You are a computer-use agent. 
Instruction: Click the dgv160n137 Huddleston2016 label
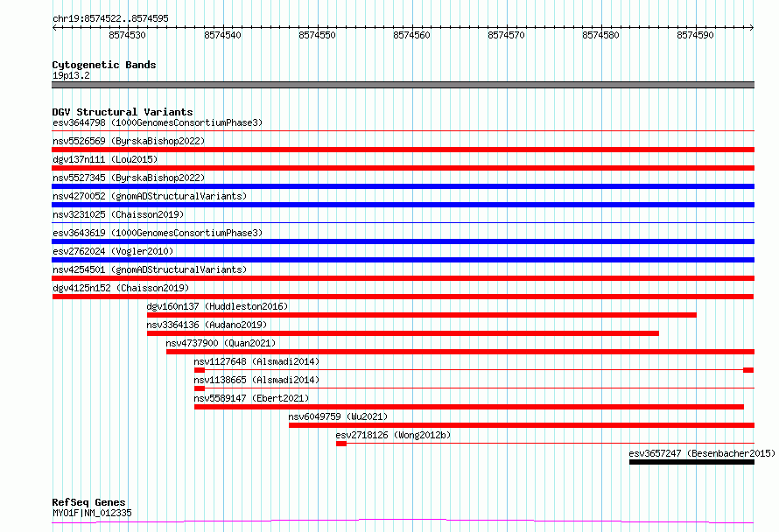217,306
